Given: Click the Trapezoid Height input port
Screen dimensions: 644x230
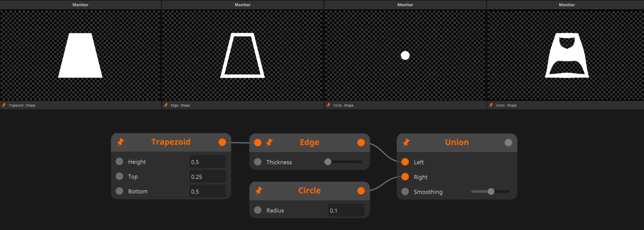Looking at the screenshot, I should 119,161.
